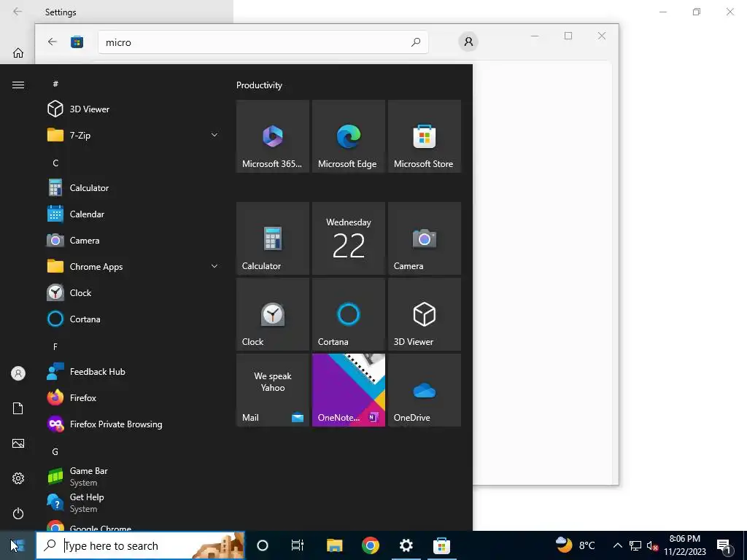Click network icon in system tray
Screen dimensions: 747x560
635,545
